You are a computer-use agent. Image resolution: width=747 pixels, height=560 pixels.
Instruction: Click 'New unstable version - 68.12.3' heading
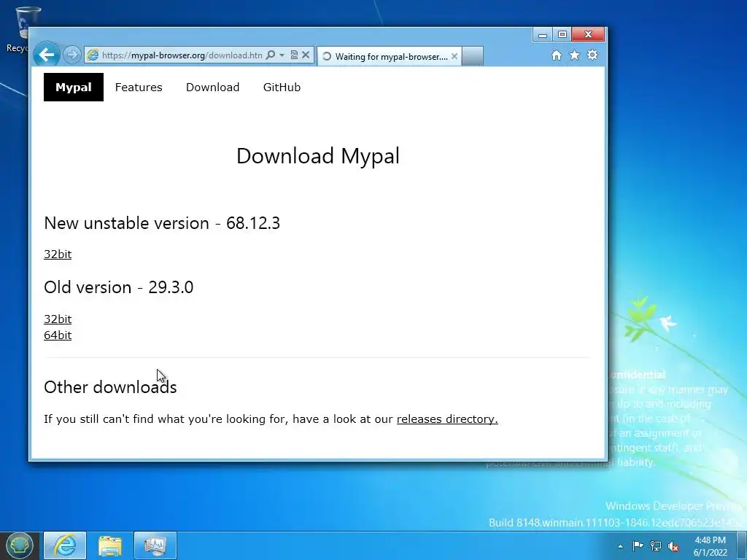162,223
